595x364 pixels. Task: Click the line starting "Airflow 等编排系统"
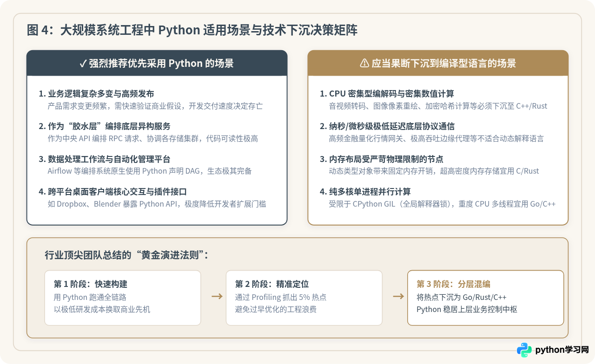150,171
